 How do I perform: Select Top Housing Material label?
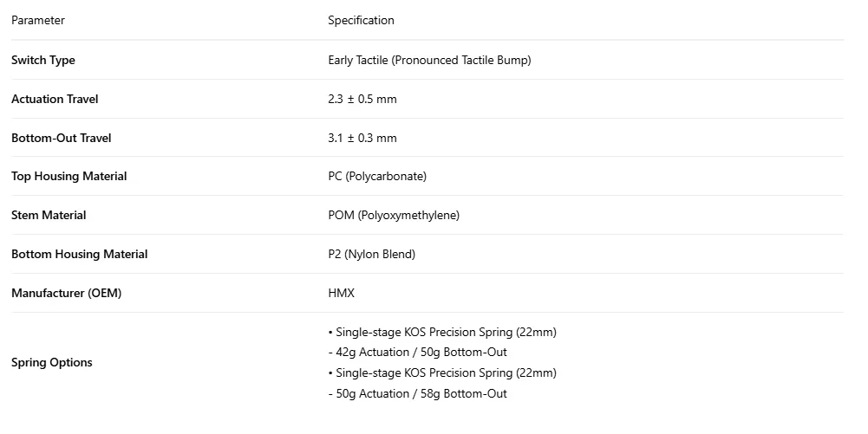pyautogui.click(x=69, y=177)
